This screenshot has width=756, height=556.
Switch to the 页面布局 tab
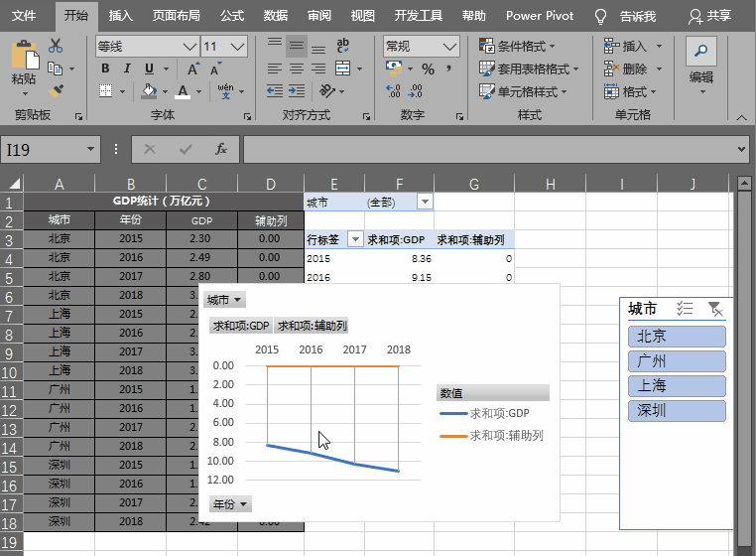(176, 16)
